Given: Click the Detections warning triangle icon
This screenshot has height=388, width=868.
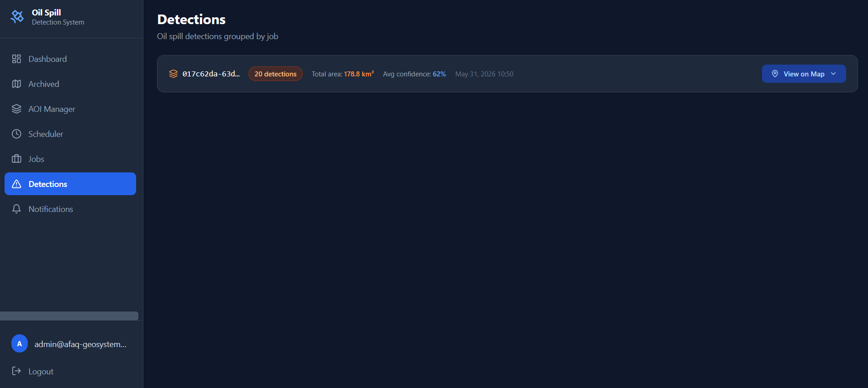Looking at the screenshot, I should (x=16, y=184).
